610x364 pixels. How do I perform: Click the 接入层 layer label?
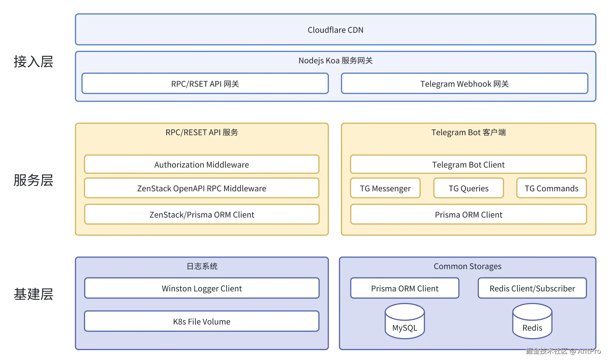coord(33,62)
